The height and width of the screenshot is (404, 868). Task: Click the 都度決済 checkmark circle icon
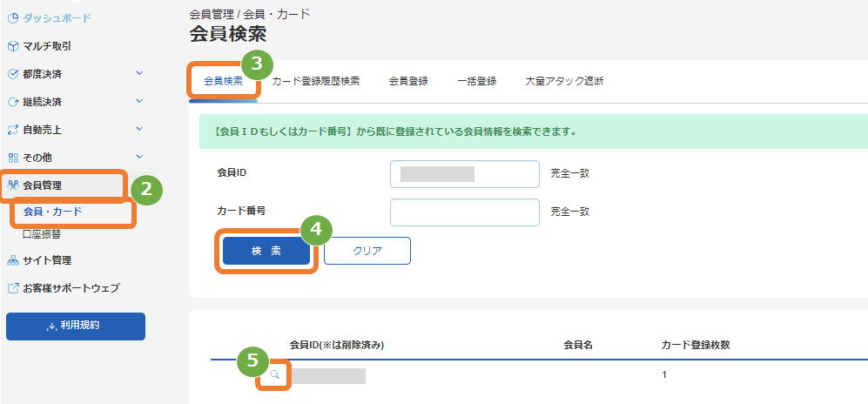pyautogui.click(x=14, y=74)
